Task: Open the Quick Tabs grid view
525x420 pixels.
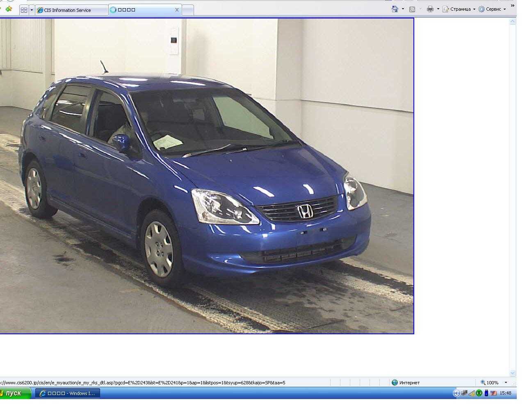Action: pyautogui.click(x=24, y=10)
